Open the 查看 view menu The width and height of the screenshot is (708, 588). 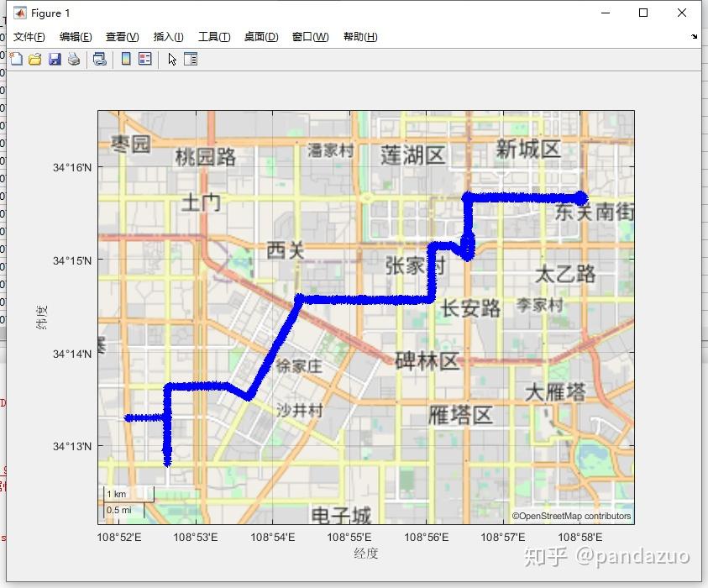click(122, 36)
